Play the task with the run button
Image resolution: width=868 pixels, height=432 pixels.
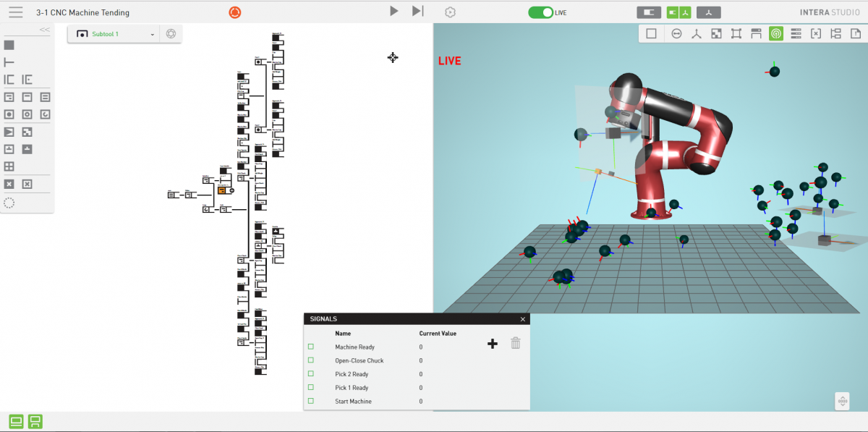pos(394,11)
